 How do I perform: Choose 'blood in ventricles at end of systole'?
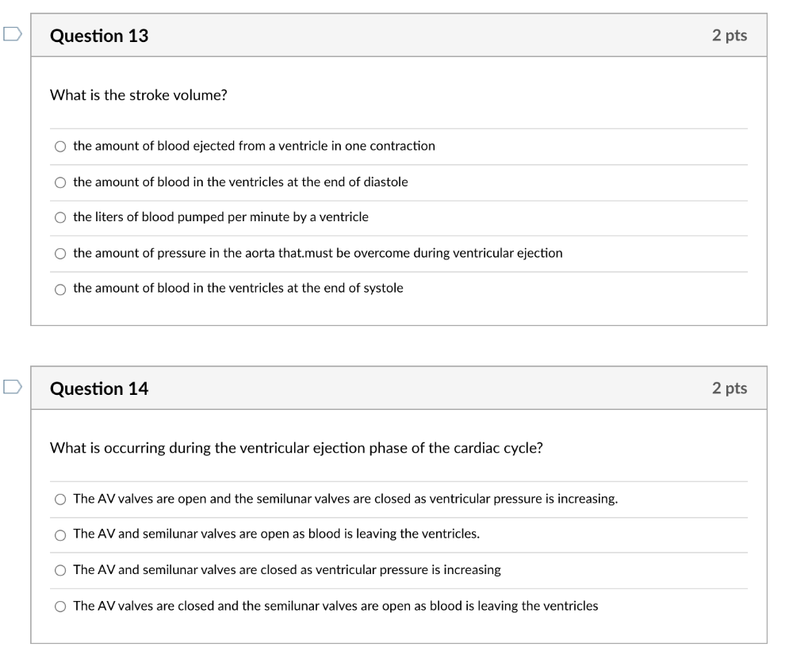60,289
